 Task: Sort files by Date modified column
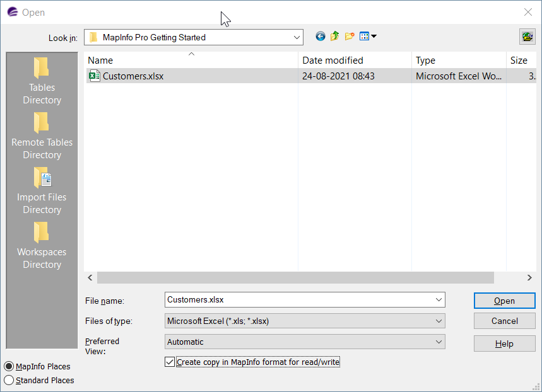[x=355, y=61]
